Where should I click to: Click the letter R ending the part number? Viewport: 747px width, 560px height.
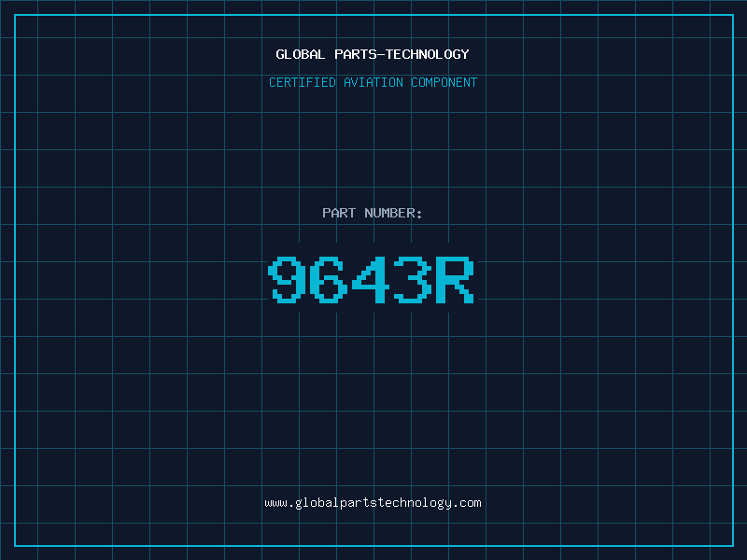[x=455, y=280]
